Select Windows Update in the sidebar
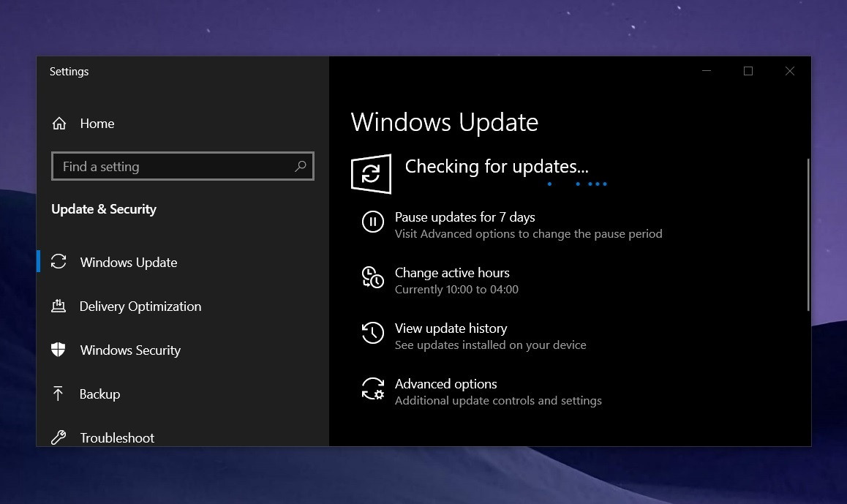 pos(128,262)
